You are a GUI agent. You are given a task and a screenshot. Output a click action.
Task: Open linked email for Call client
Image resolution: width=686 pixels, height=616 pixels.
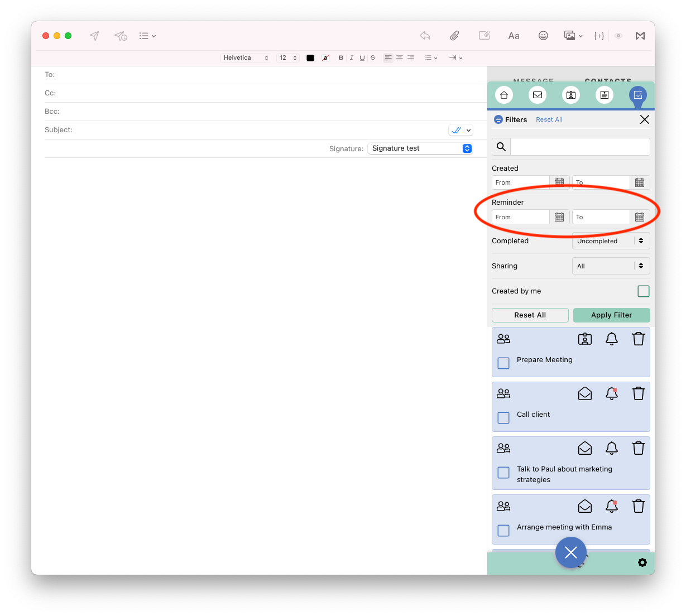coord(585,393)
